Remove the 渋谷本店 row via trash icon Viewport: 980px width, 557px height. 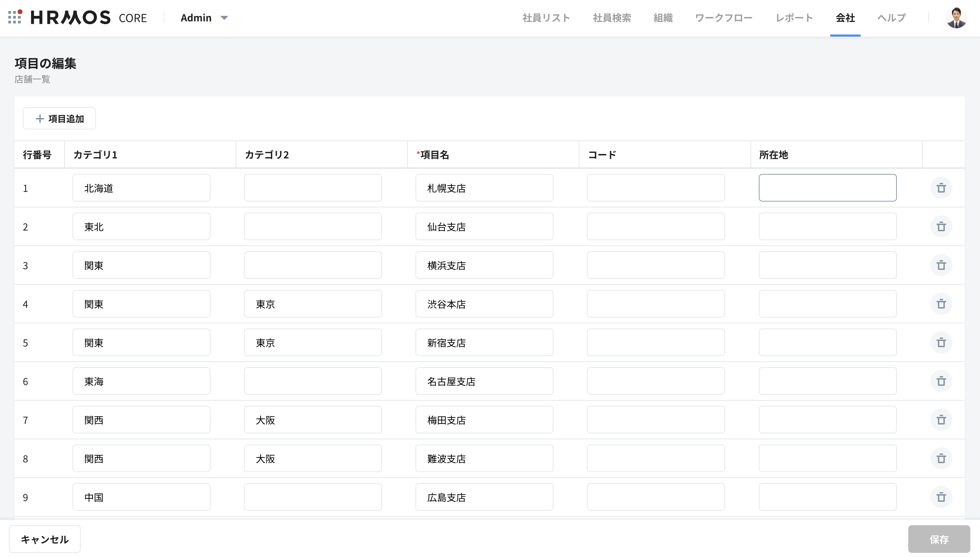click(x=941, y=304)
